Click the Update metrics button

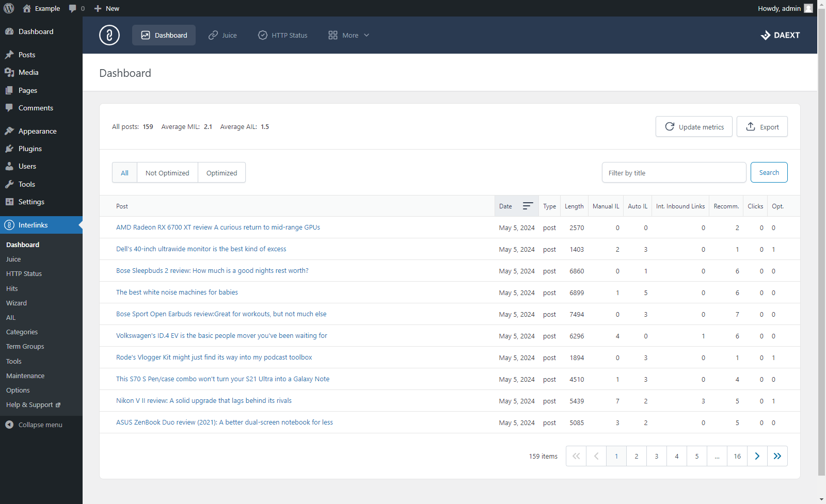(694, 127)
